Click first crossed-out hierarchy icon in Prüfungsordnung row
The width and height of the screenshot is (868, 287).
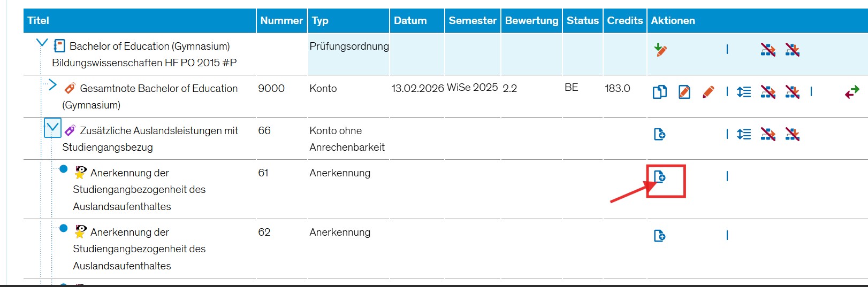click(x=768, y=50)
